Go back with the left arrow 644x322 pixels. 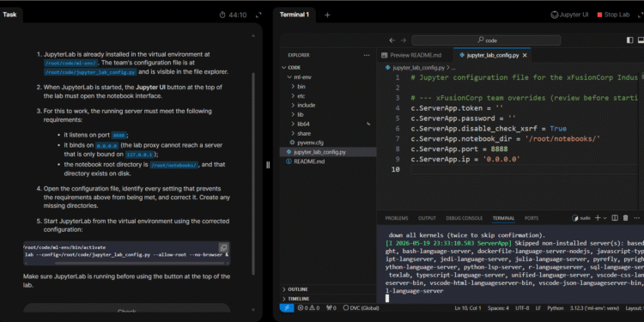click(x=392, y=40)
